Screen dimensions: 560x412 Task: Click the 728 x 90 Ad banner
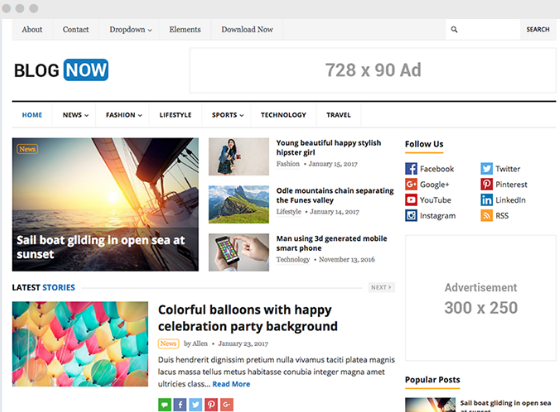tap(373, 70)
